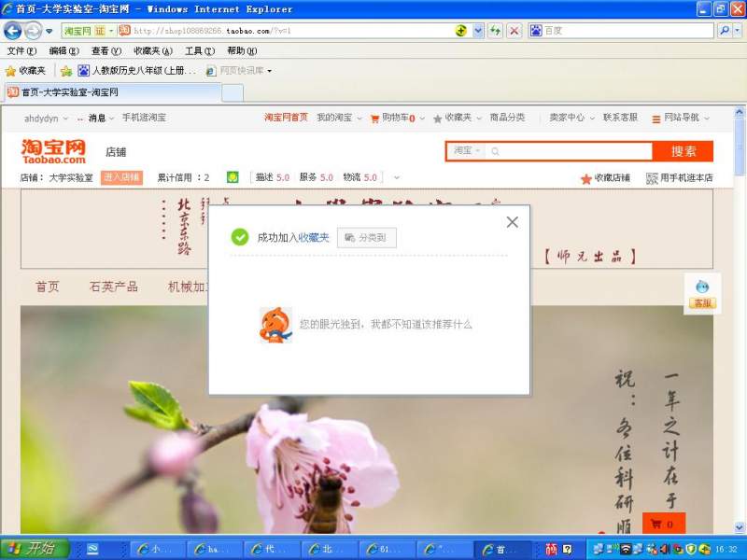Click the 收藏夹 star favorites button

(x=26, y=71)
